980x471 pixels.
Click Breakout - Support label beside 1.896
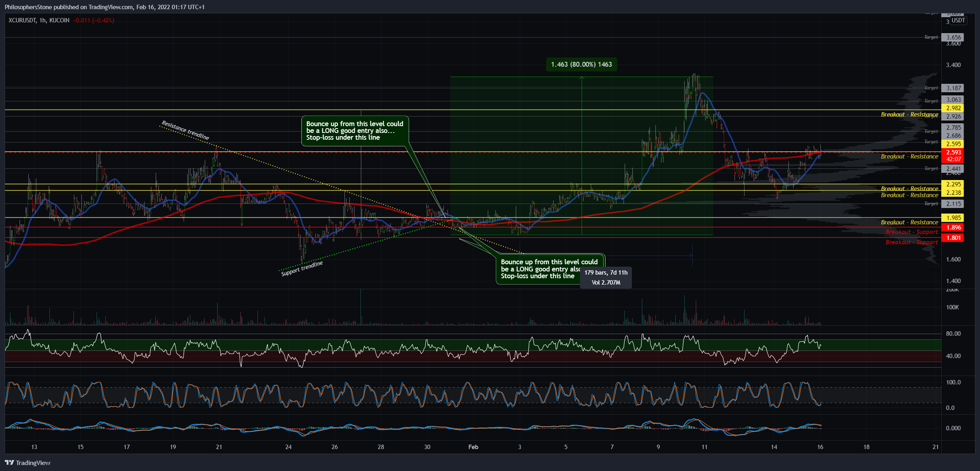(x=912, y=232)
